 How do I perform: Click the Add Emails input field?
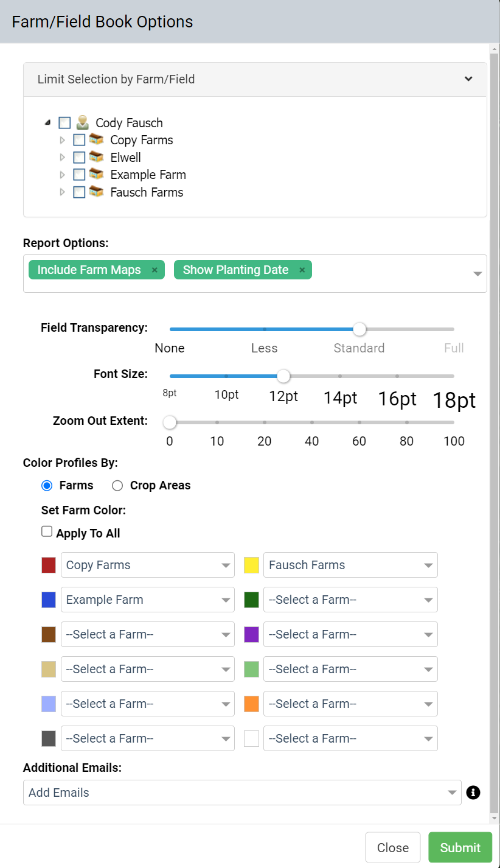[242, 793]
